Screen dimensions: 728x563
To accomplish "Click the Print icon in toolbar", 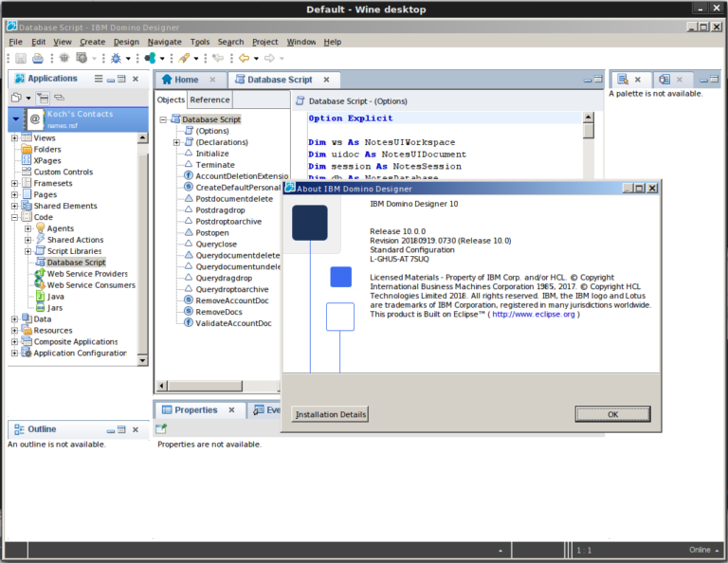I will (38, 58).
